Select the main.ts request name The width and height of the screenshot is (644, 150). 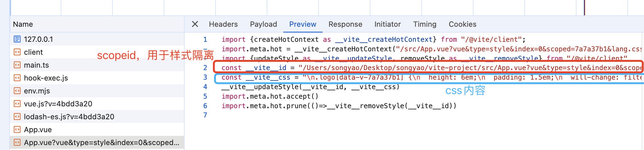[36, 65]
